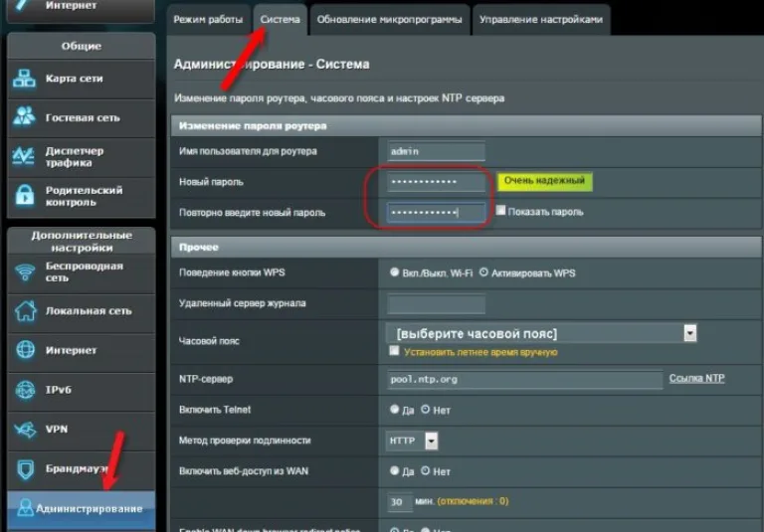Enable the Показать пароль checkbox
Image resolution: width=764 pixels, height=532 pixels.
point(501,211)
